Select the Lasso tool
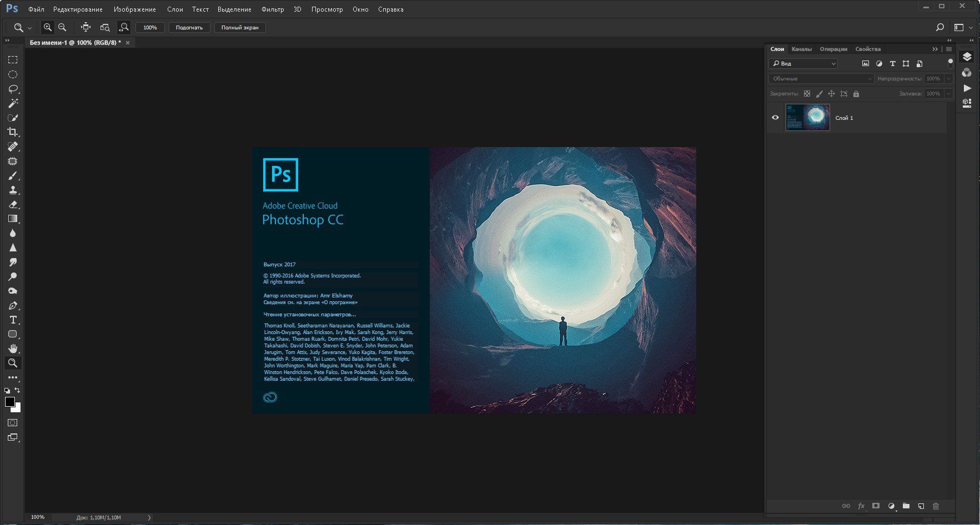The height and width of the screenshot is (525, 980). (x=13, y=89)
